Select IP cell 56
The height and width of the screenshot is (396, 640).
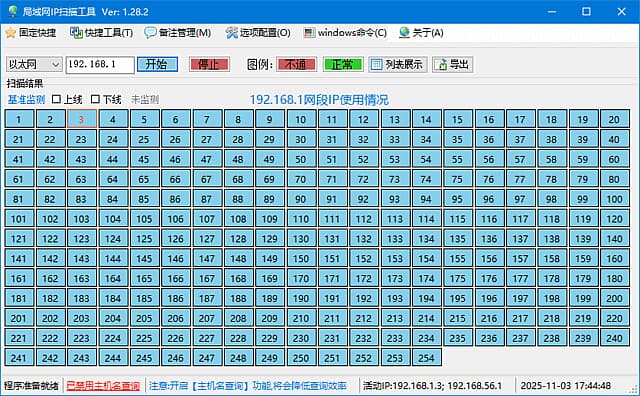click(489, 159)
